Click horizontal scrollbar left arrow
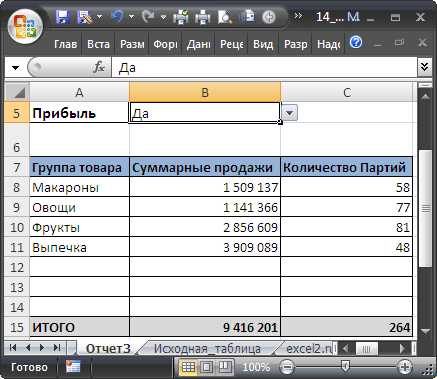The image size is (437, 379). tap(345, 349)
